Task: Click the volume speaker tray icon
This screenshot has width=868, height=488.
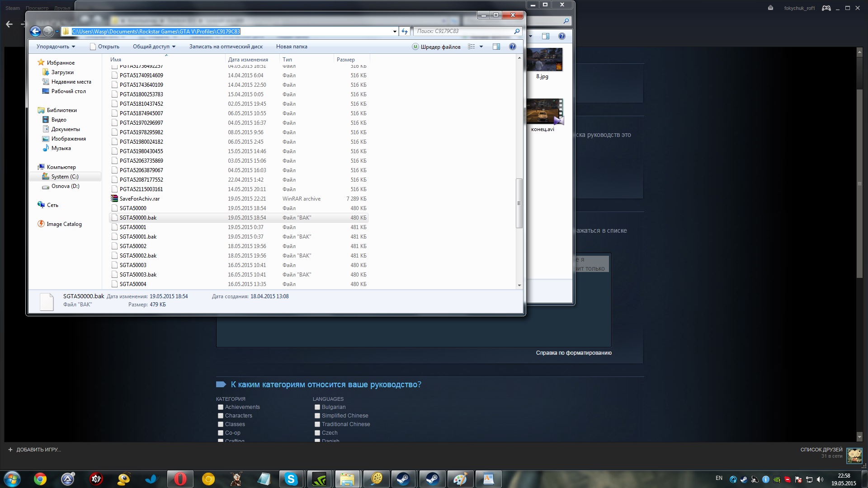Action: click(820, 479)
